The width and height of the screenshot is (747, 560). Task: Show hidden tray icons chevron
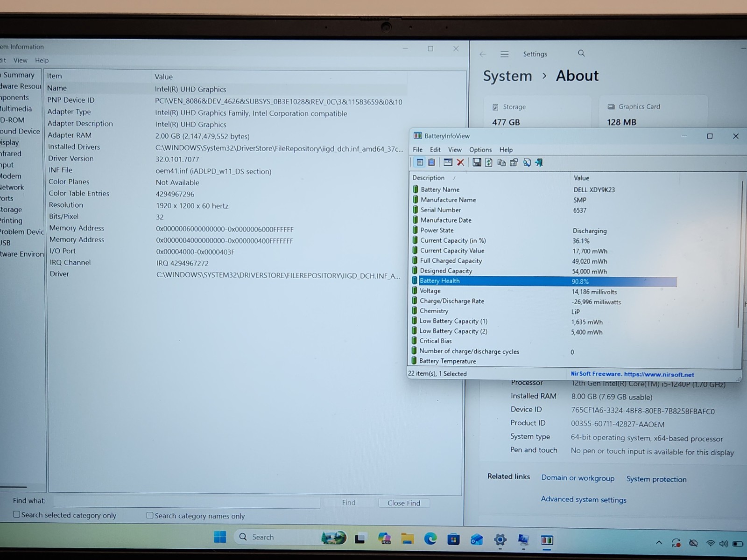click(659, 542)
